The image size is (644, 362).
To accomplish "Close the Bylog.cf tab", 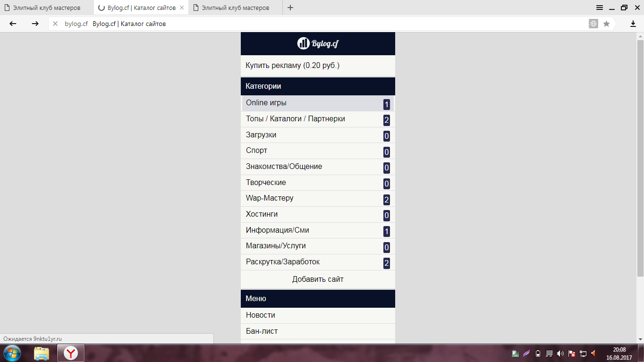I will click(182, 8).
